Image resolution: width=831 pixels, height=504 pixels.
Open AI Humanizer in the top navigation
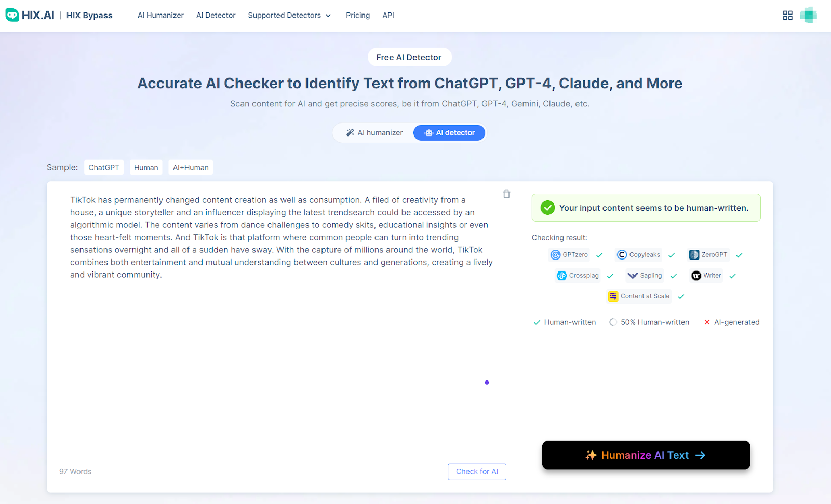click(x=160, y=15)
